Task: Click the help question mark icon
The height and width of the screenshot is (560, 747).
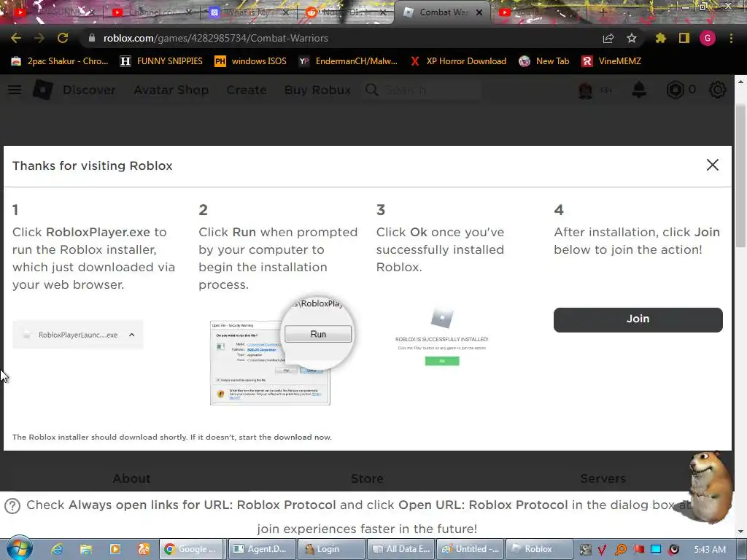Action: pos(12,506)
